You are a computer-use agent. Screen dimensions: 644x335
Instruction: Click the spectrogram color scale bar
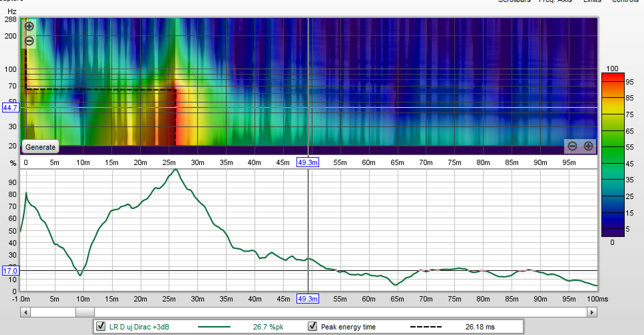tap(612, 155)
